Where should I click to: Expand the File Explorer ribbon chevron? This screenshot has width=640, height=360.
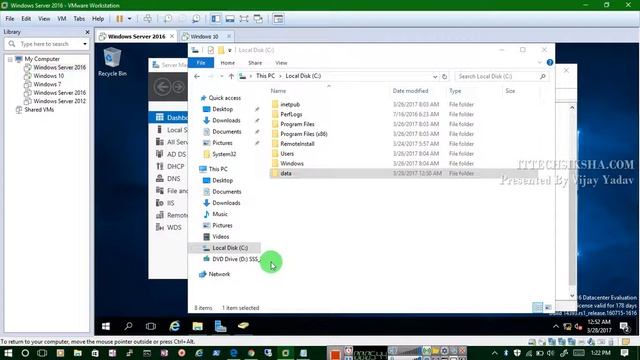[540, 62]
